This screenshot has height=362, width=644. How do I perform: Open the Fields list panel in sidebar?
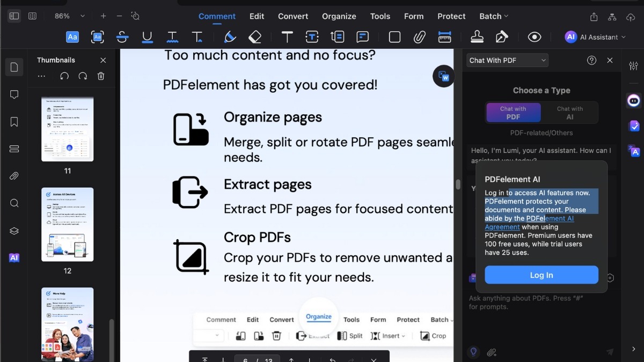(14, 149)
